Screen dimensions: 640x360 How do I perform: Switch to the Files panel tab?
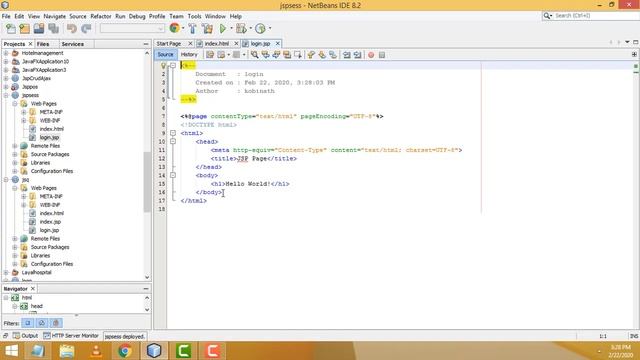point(43,44)
